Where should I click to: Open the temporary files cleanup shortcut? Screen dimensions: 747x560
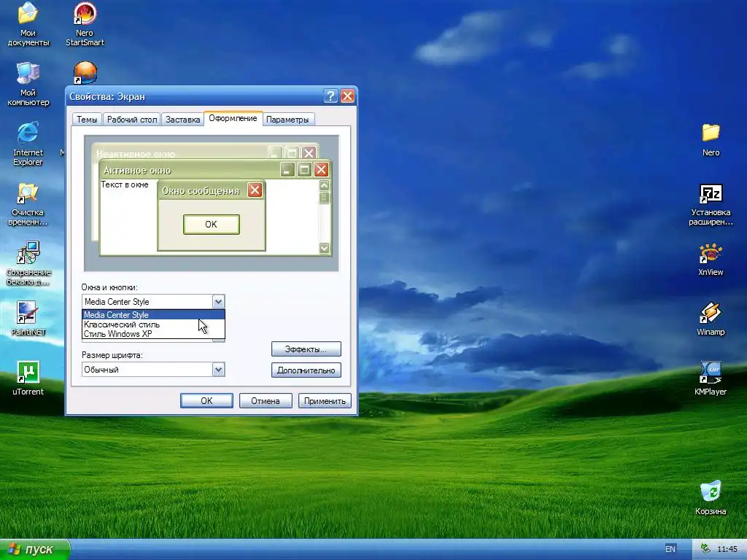click(28, 204)
